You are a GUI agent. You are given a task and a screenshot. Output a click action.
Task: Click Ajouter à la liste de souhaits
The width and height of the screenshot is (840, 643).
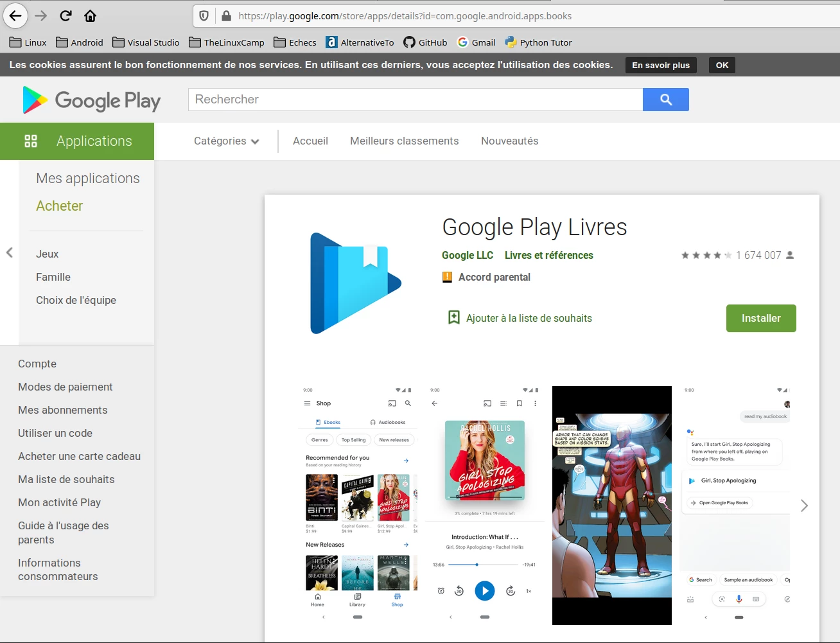pos(529,318)
